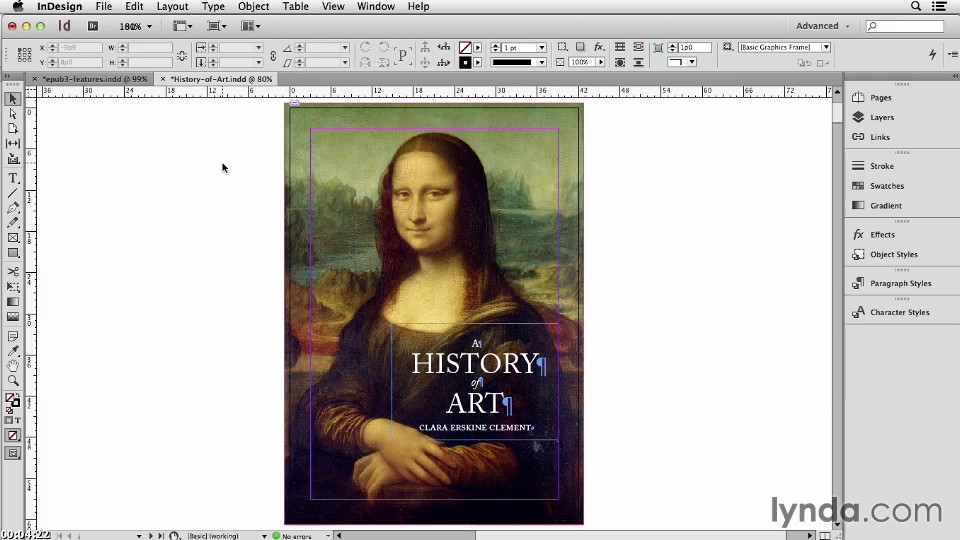Select the Page tool
Image resolution: width=960 pixels, height=540 pixels.
(x=13, y=129)
